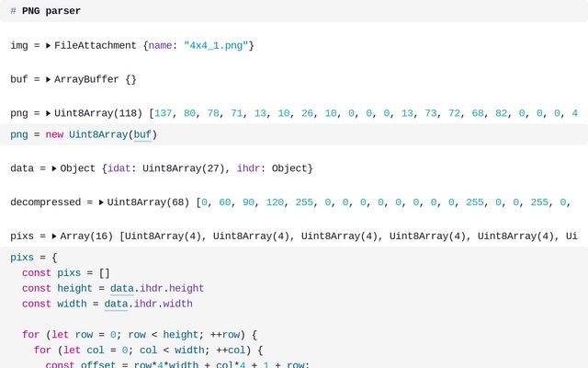Screen dimensions: 588x368
Task: Click the 'for (let row = 0' line
Action: pyautogui.click(x=140, y=335)
